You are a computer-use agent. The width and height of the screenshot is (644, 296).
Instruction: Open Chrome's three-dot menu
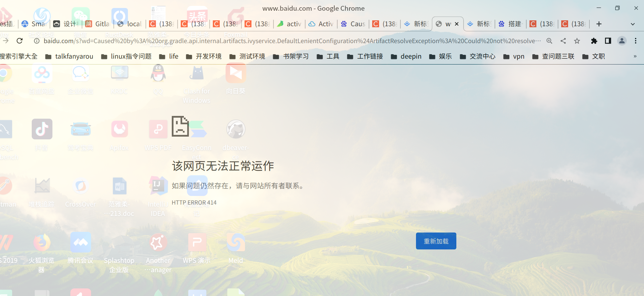click(x=636, y=41)
